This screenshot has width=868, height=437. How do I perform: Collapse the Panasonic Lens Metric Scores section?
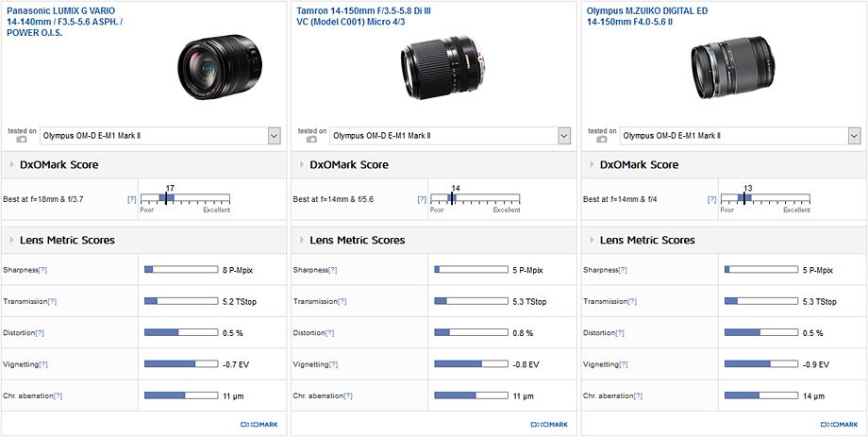pyautogui.click(x=12, y=240)
